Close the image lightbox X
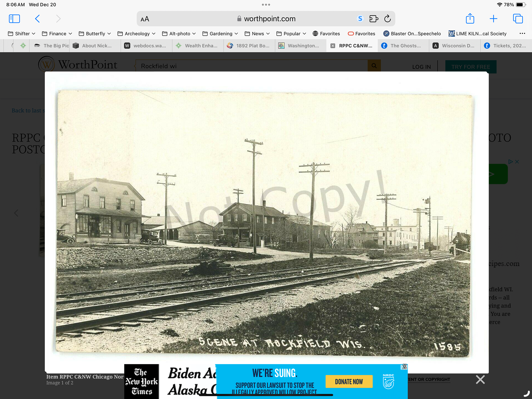This screenshot has height=399, width=532. tap(480, 379)
